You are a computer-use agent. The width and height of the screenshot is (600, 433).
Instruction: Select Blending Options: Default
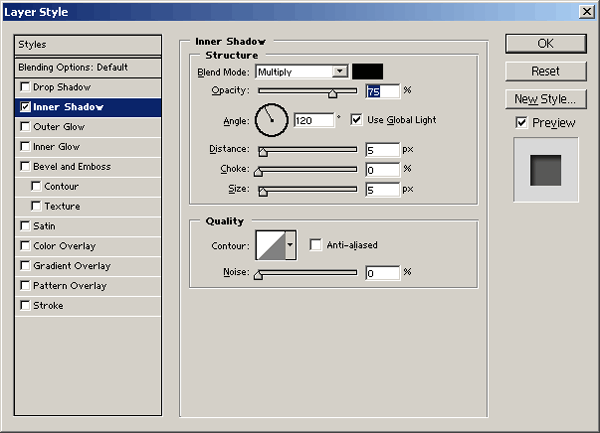[88, 68]
